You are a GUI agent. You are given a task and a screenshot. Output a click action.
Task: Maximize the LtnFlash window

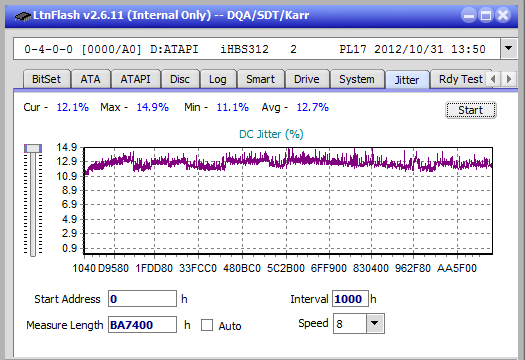(486, 15)
